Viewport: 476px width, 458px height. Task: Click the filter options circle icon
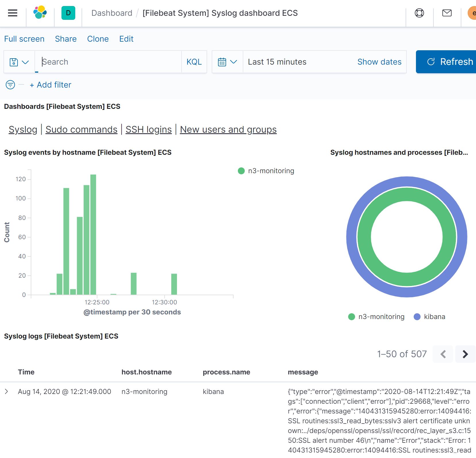10,85
